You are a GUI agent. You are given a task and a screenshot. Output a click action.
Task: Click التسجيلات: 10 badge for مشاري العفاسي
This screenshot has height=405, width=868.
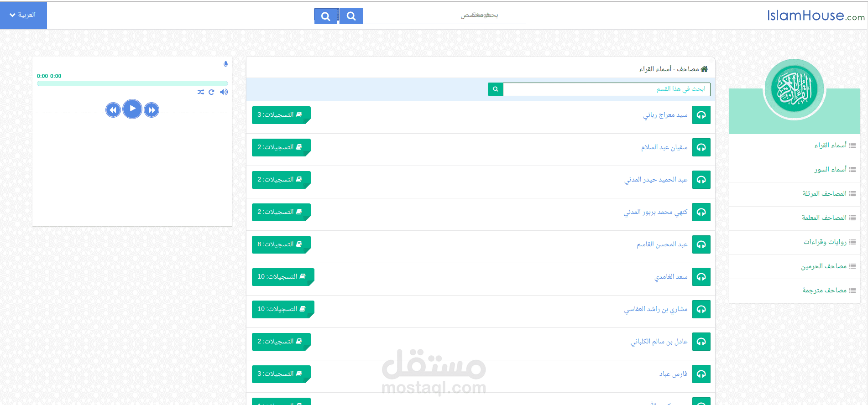(283, 309)
